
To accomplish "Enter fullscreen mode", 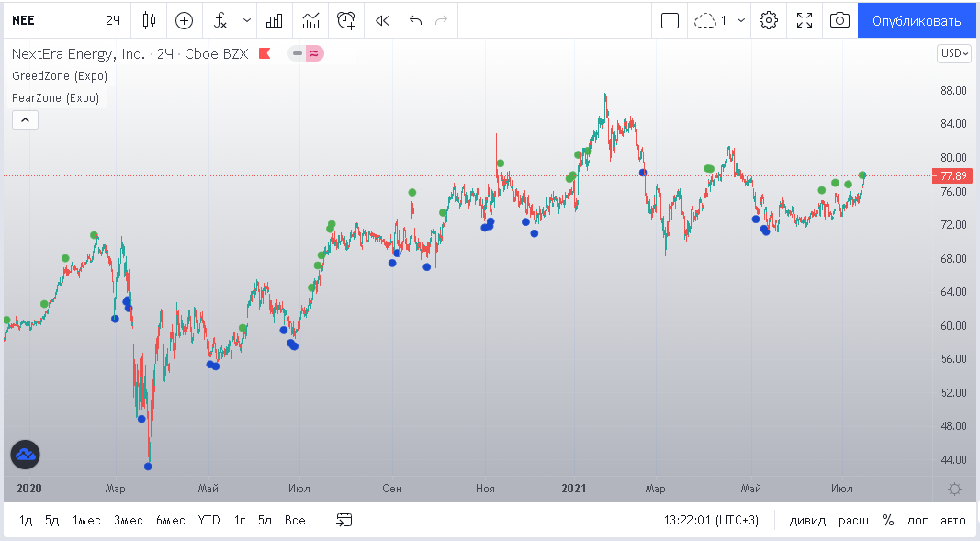I will tap(805, 20).
